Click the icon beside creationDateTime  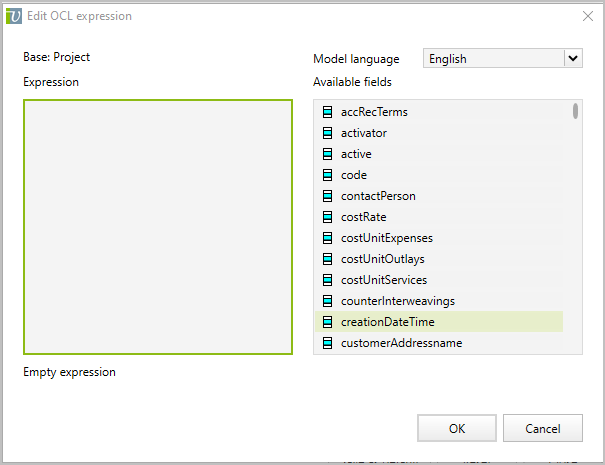point(327,322)
